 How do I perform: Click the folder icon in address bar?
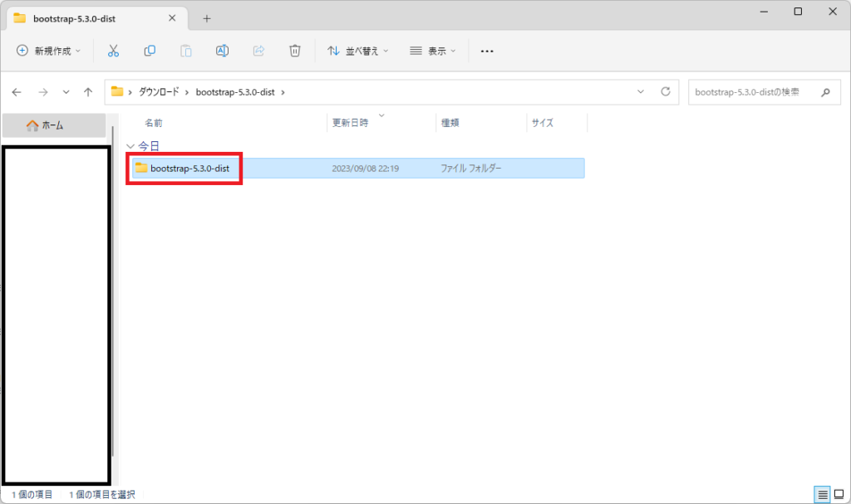pos(116,91)
